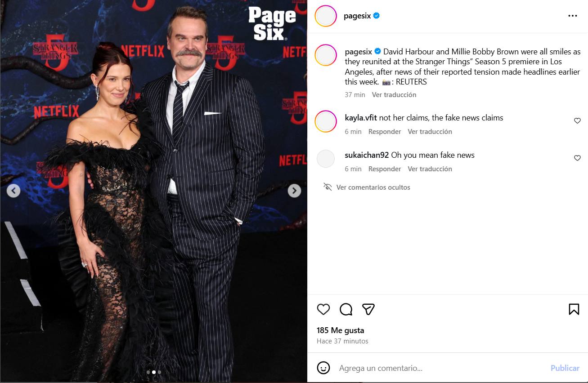Open the three-dot more options menu
Image resolution: width=588 pixels, height=383 pixels.
[572, 16]
